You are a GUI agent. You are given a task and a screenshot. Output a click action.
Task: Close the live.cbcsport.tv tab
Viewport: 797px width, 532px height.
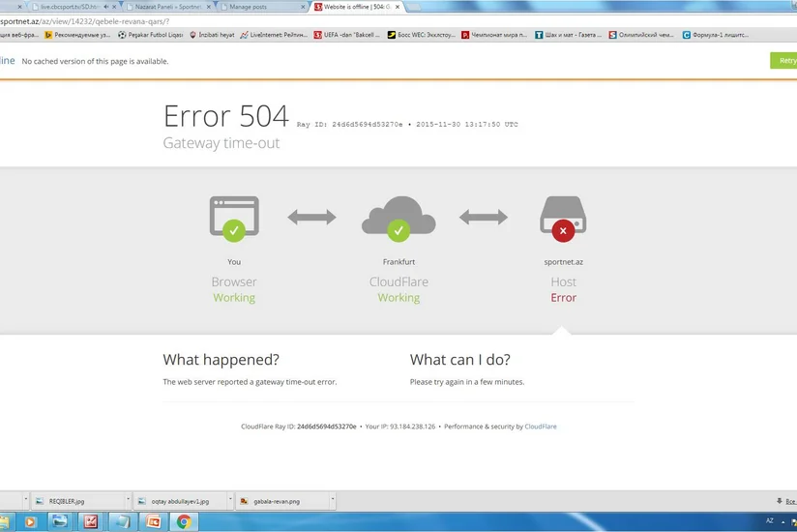[x=114, y=7]
